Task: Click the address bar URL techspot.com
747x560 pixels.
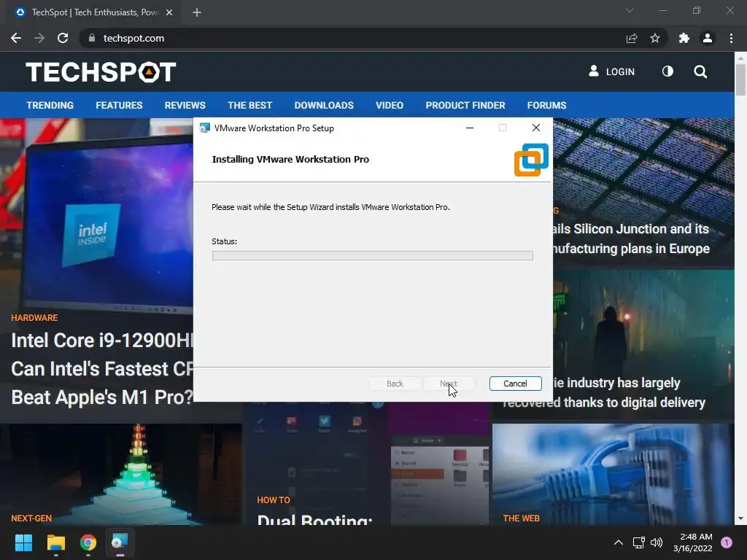Action: [x=134, y=38]
